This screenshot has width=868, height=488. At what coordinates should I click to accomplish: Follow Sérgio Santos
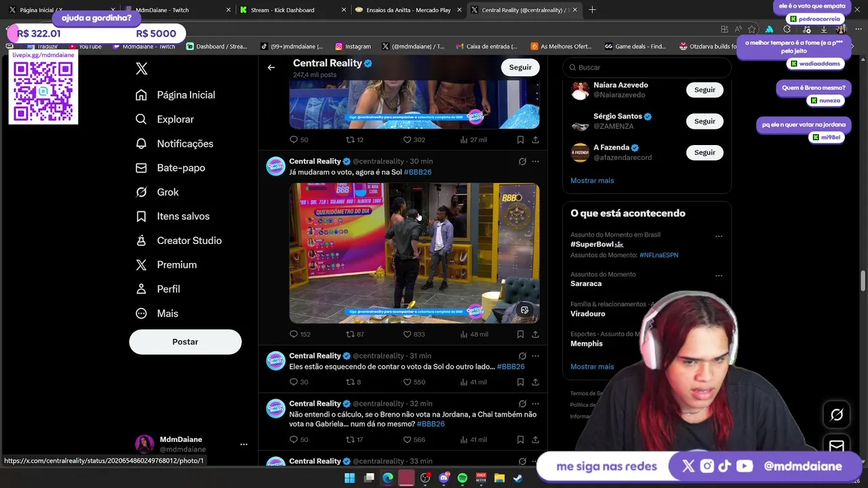point(705,121)
